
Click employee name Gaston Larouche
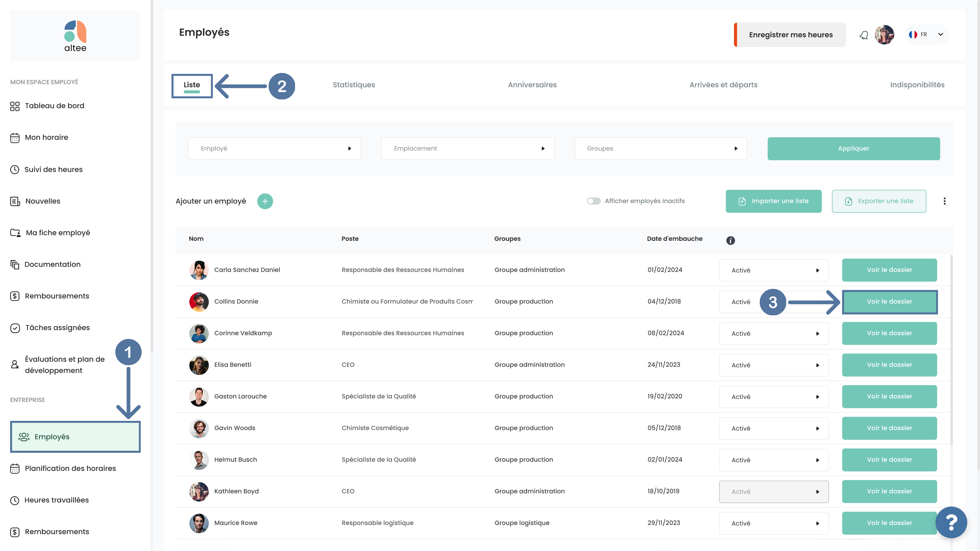(x=240, y=397)
